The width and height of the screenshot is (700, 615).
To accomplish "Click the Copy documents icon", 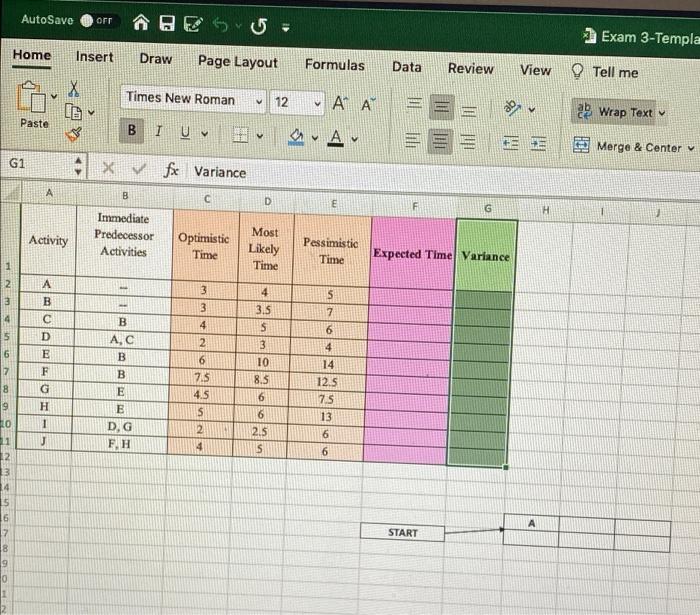I will pyautogui.click(x=73, y=112).
